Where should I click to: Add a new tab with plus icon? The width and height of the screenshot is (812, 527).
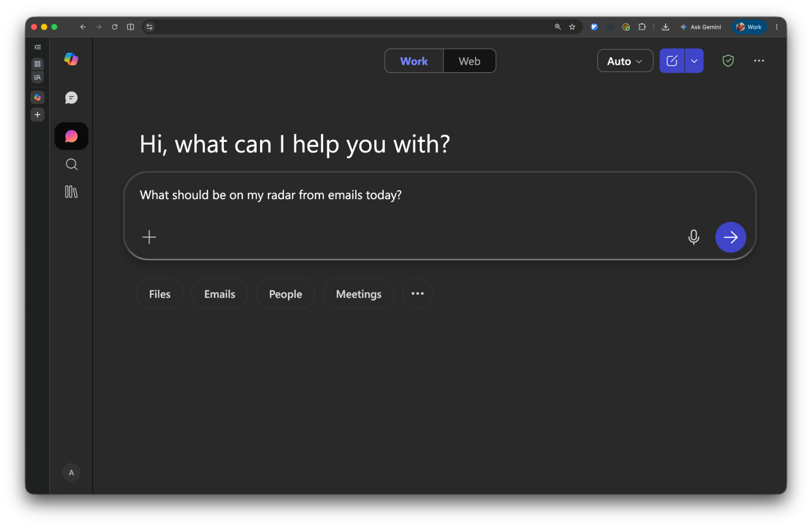38,115
